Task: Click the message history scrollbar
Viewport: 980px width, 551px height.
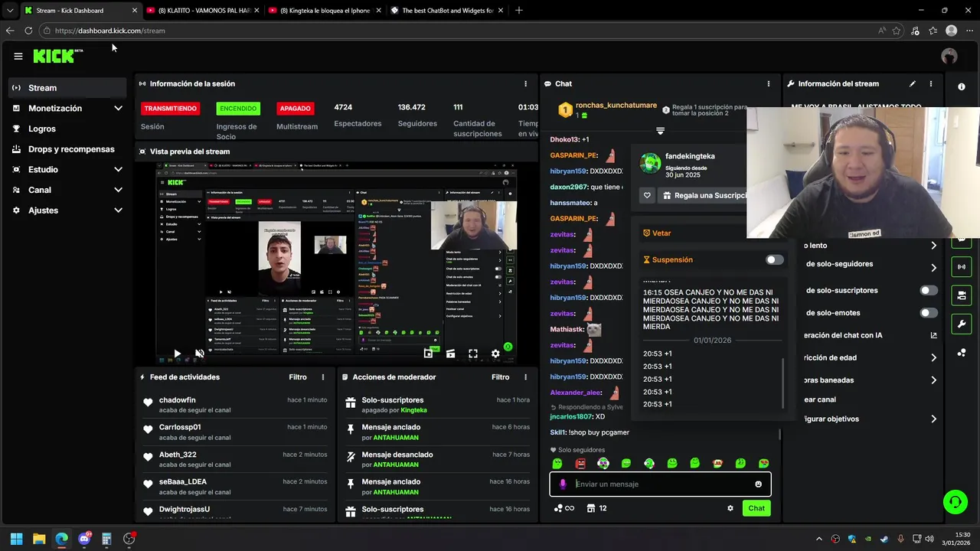Action: coord(783,383)
